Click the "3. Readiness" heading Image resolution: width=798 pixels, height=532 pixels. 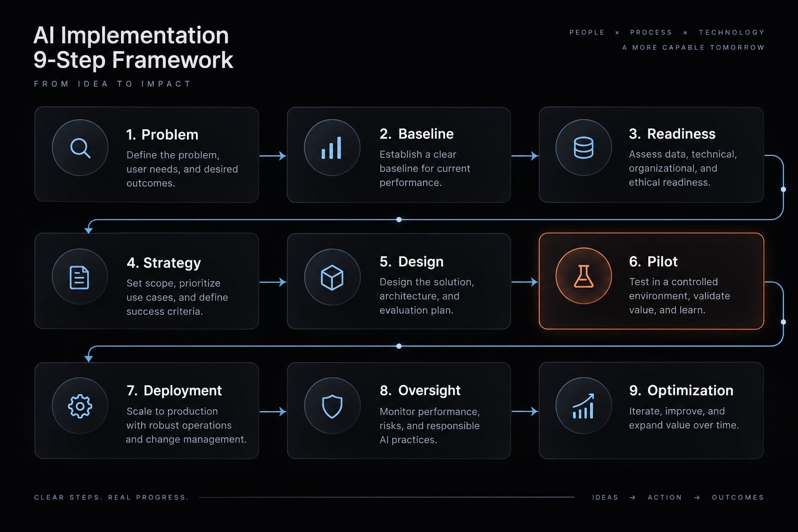[672, 134]
